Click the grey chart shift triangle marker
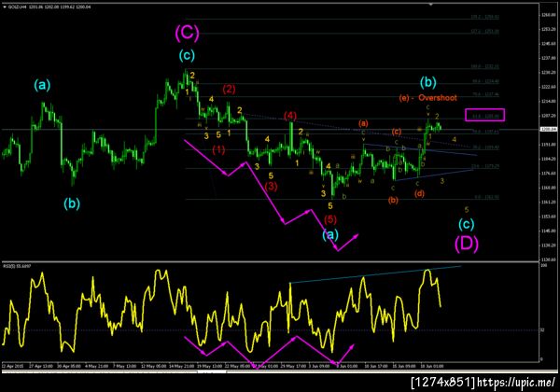This screenshot has width=560, height=392. [431, 5]
